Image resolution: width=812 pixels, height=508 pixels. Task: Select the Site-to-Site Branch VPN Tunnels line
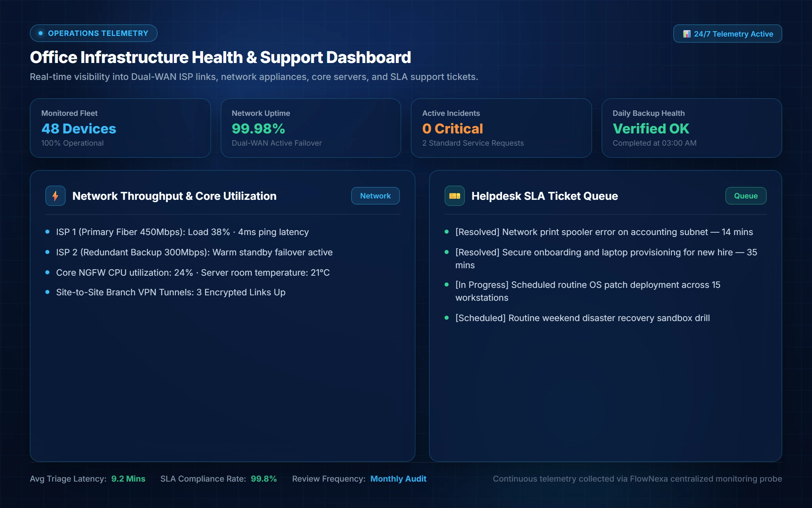point(171,292)
